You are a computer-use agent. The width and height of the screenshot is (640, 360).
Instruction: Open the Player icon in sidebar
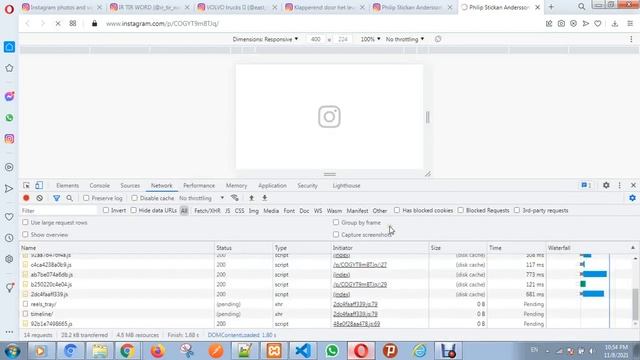(x=9, y=167)
